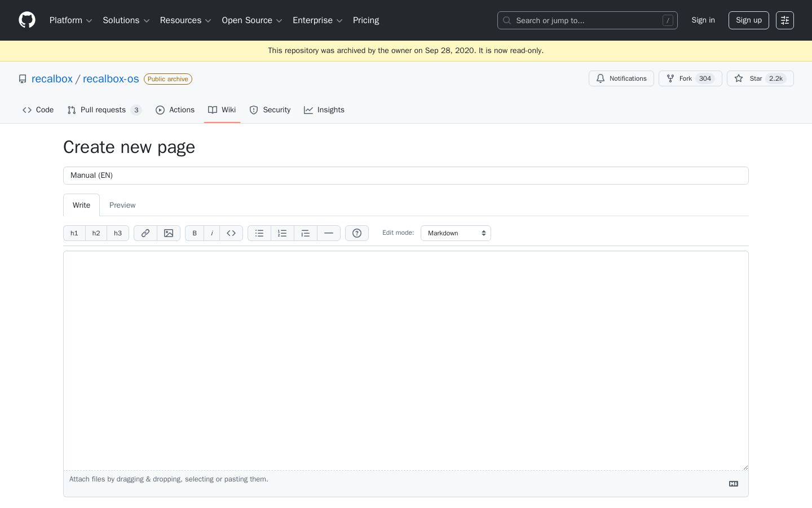Viewport: 812px width, 508px height.
Task: Apply italic formatting with i button
Action: pos(212,233)
